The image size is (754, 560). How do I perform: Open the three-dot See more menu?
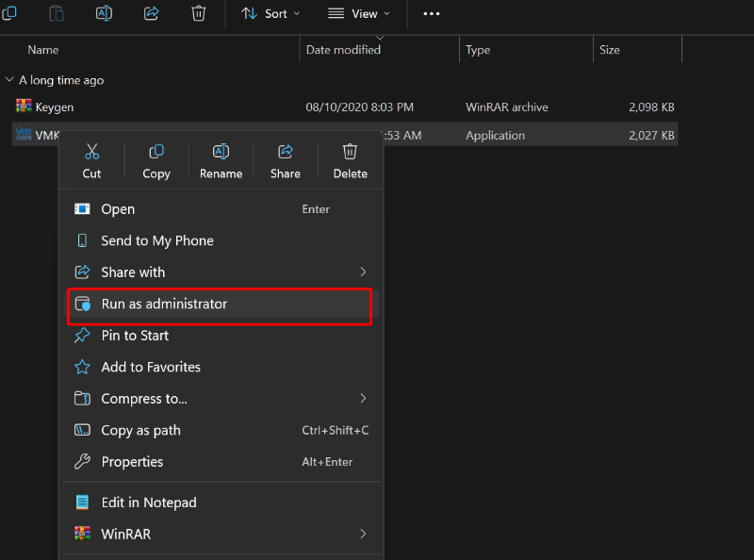pos(432,13)
